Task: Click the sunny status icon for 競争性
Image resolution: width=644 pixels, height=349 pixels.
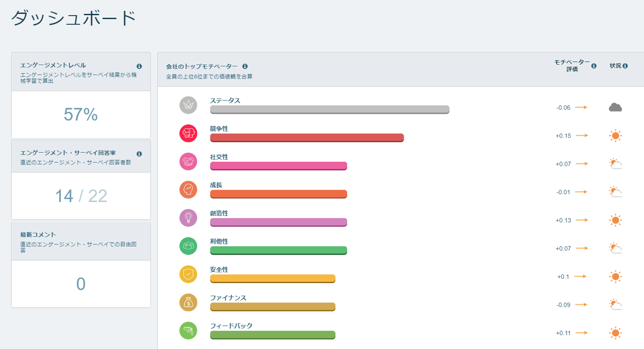Action: pos(615,136)
